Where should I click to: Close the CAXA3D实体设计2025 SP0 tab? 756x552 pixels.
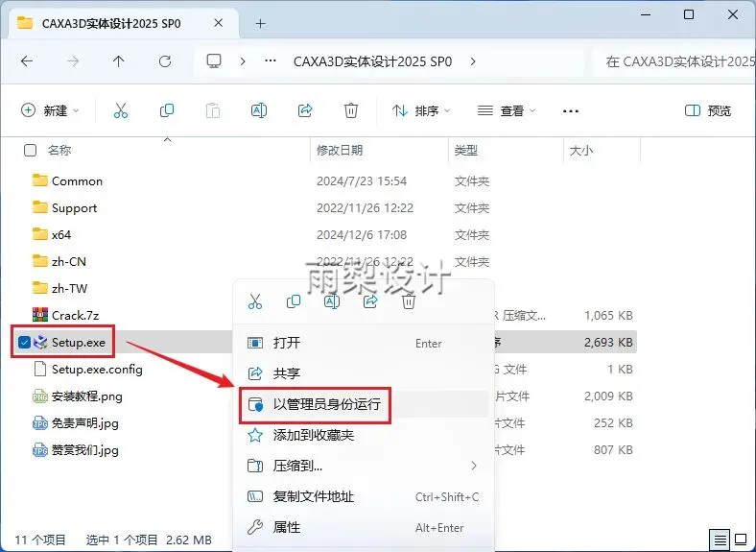click(x=219, y=23)
